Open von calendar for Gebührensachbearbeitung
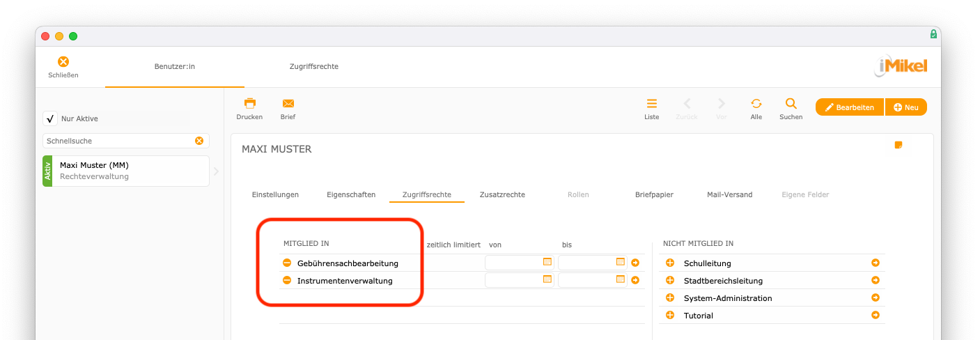 [x=547, y=262]
